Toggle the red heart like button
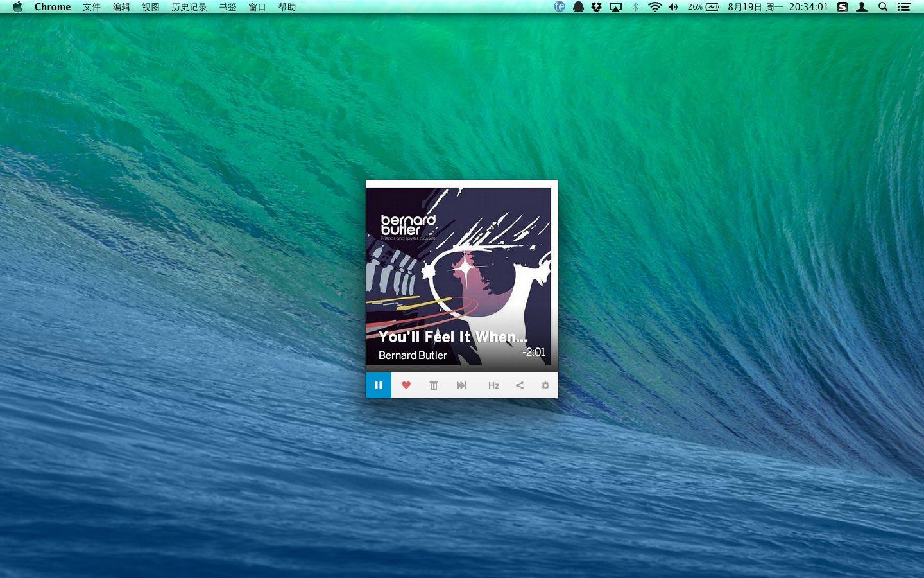 [406, 385]
